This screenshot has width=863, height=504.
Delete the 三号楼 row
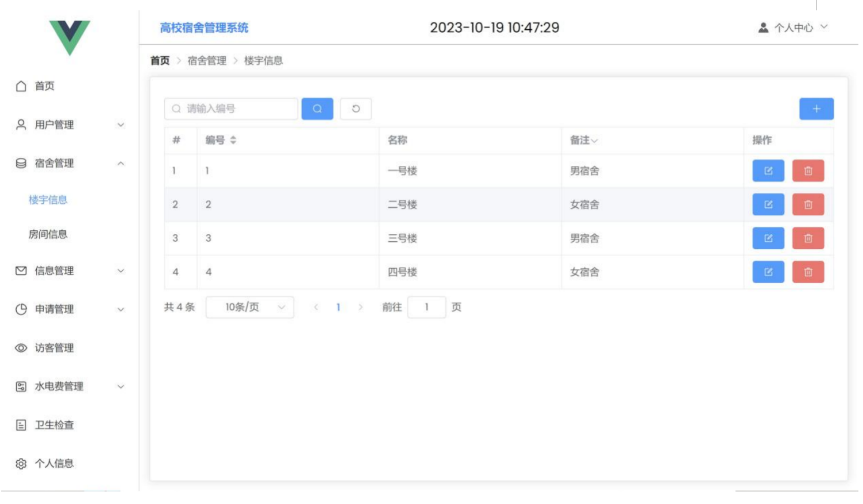pyautogui.click(x=808, y=238)
